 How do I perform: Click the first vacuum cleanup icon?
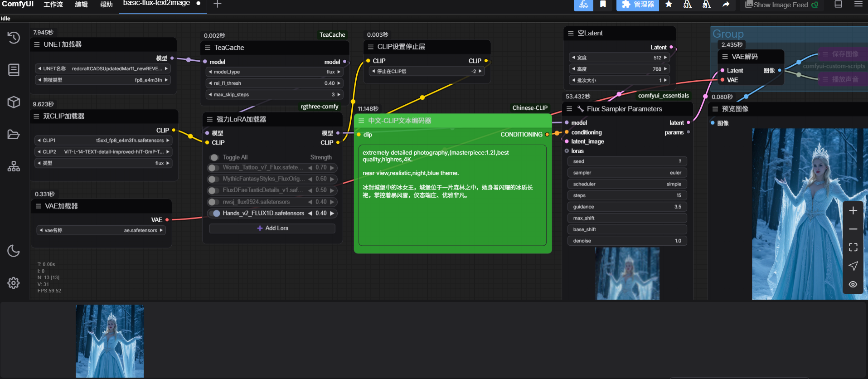click(688, 5)
